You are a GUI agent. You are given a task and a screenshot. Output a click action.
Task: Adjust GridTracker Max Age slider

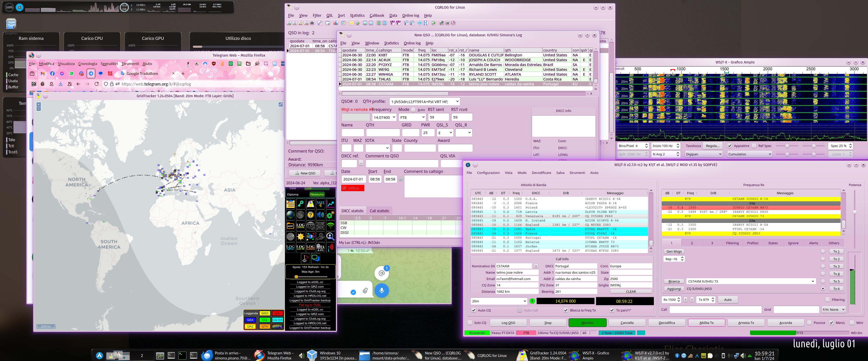click(310, 277)
